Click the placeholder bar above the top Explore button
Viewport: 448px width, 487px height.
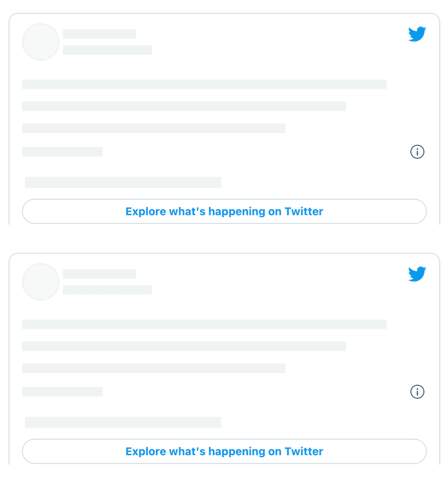coord(123,183)
